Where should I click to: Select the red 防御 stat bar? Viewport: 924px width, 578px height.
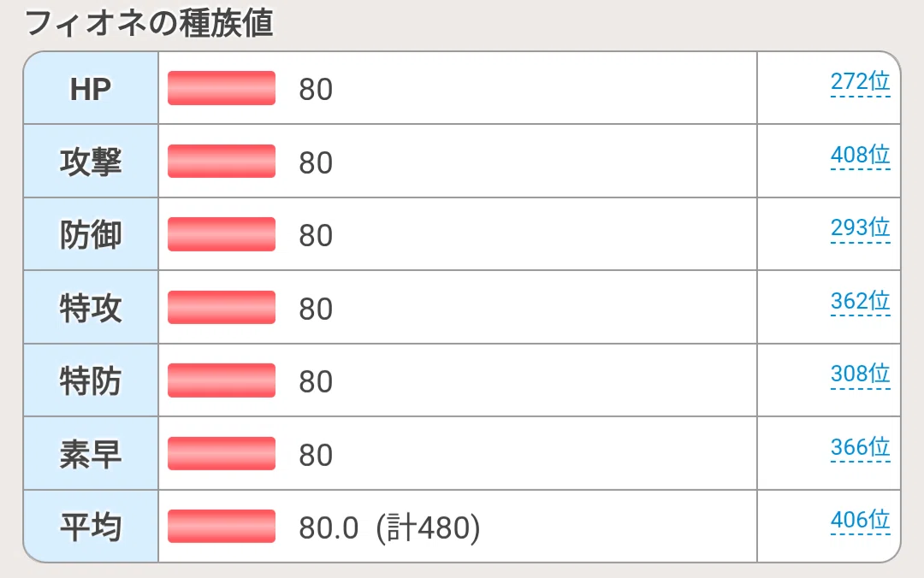coord(222,234)
